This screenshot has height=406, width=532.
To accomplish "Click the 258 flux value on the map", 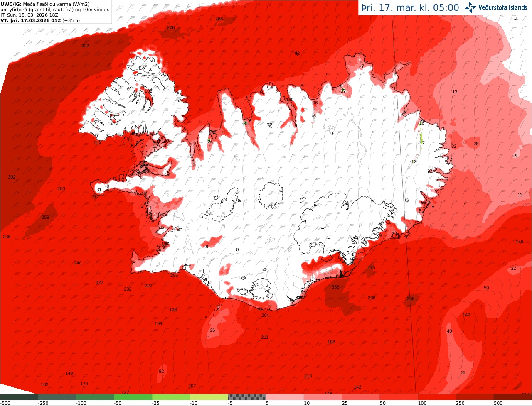I will click(x=411, y=298).
